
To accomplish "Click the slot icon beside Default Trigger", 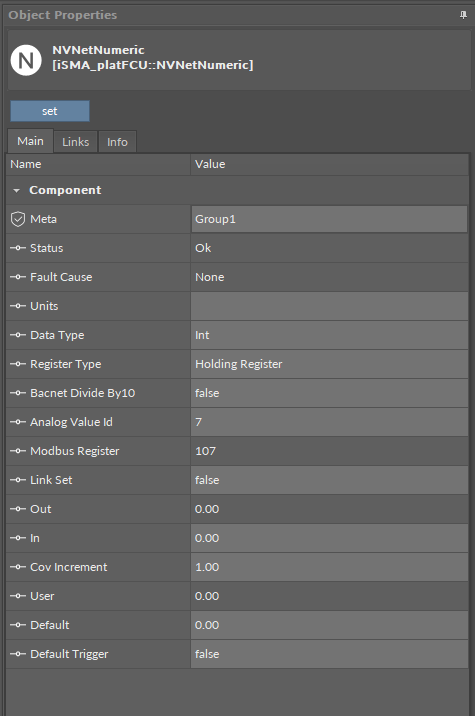I will click(18, 654).
